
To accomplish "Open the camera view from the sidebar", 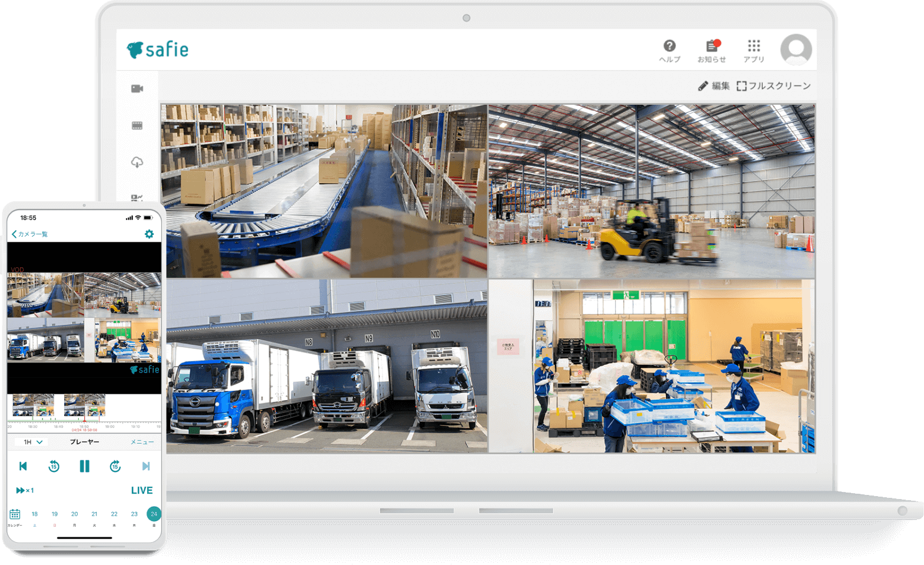I will pos(137,89).
